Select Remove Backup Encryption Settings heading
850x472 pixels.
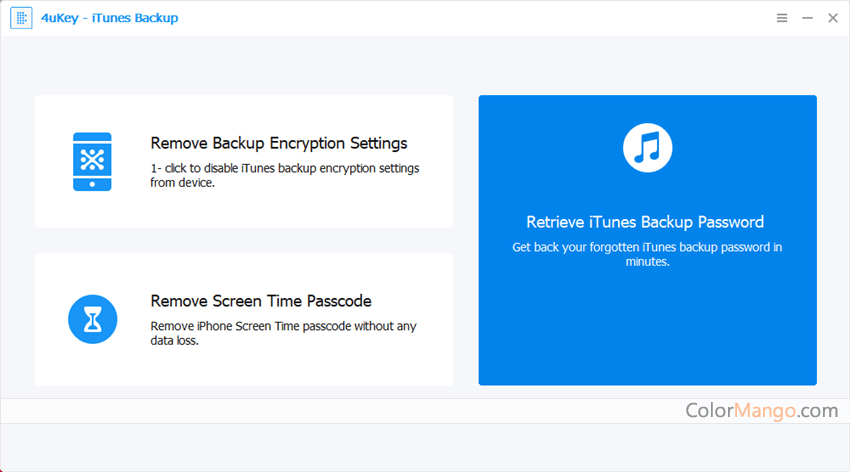(x=279, y=143)
